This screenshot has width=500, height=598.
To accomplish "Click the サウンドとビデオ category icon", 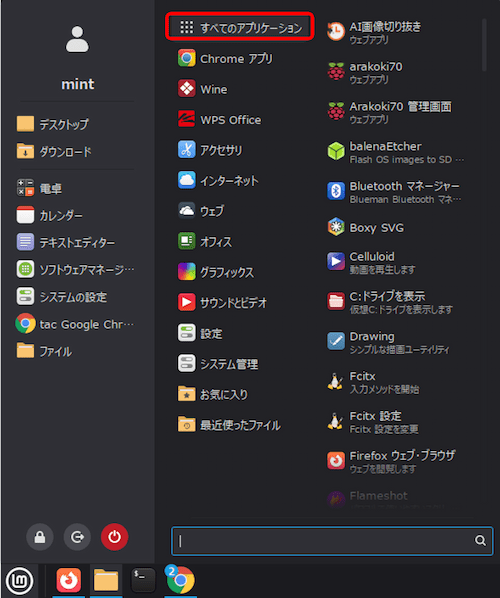I will click(x=186, y=302).
